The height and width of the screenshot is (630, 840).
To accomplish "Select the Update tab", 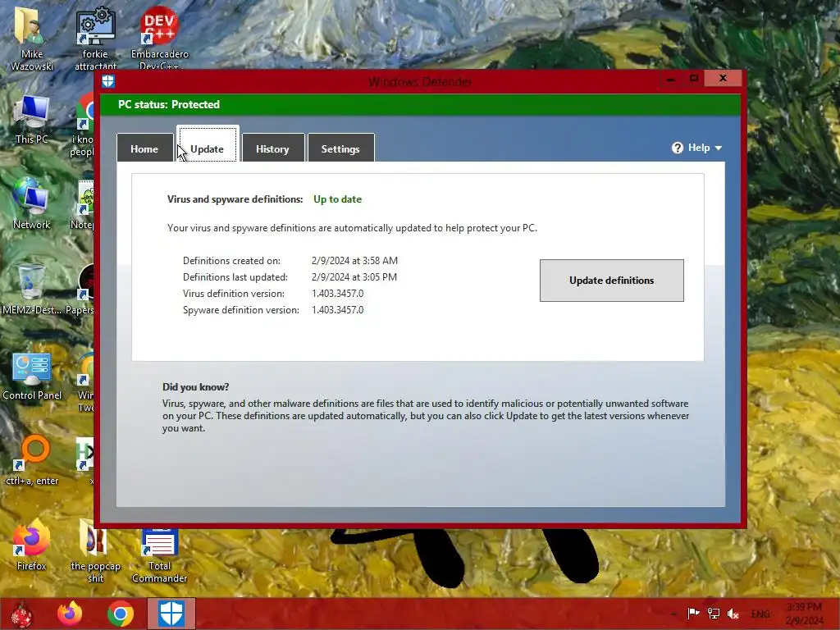I will pos(208,144).
